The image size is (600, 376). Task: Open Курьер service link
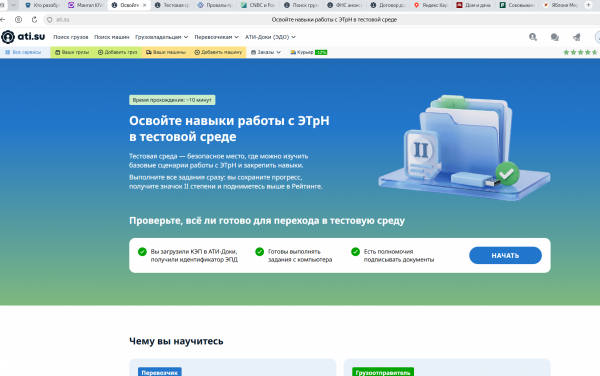tap(308, 52)
